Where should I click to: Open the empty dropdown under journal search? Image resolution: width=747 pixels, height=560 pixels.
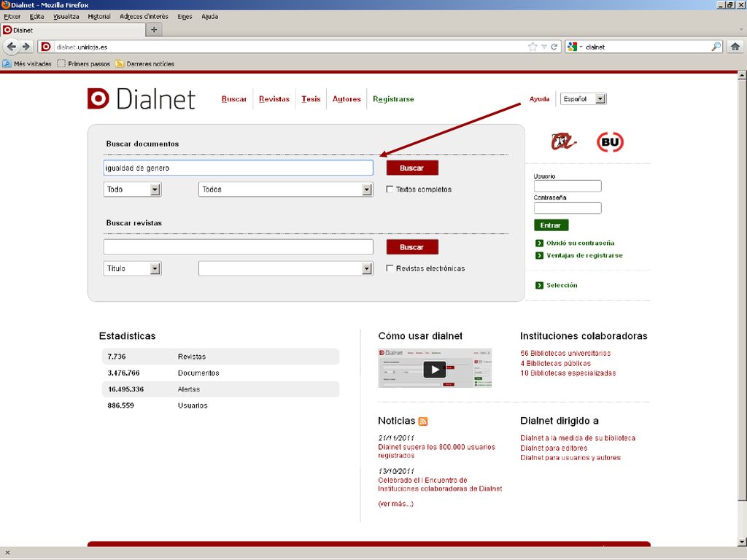coord(285,268)
